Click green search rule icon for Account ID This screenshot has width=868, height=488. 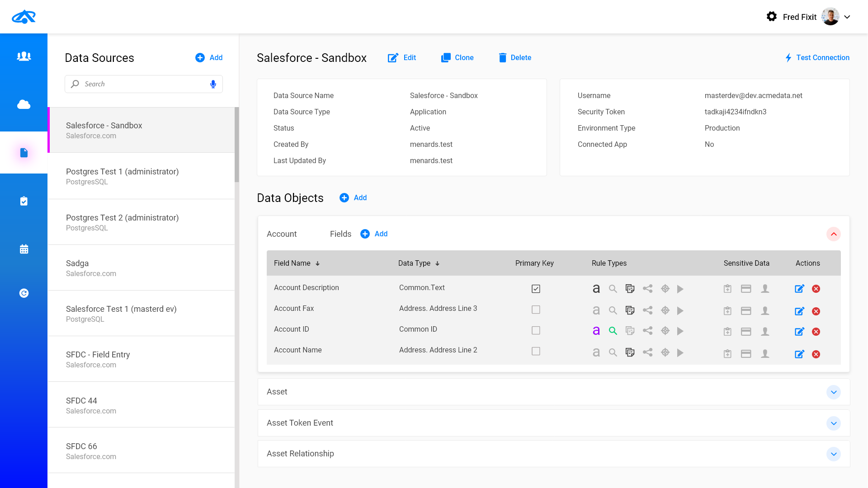click(x=613, y=331)
